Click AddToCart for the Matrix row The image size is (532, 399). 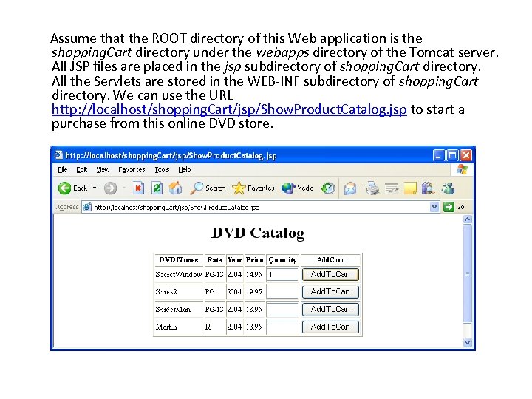[330, 327]
